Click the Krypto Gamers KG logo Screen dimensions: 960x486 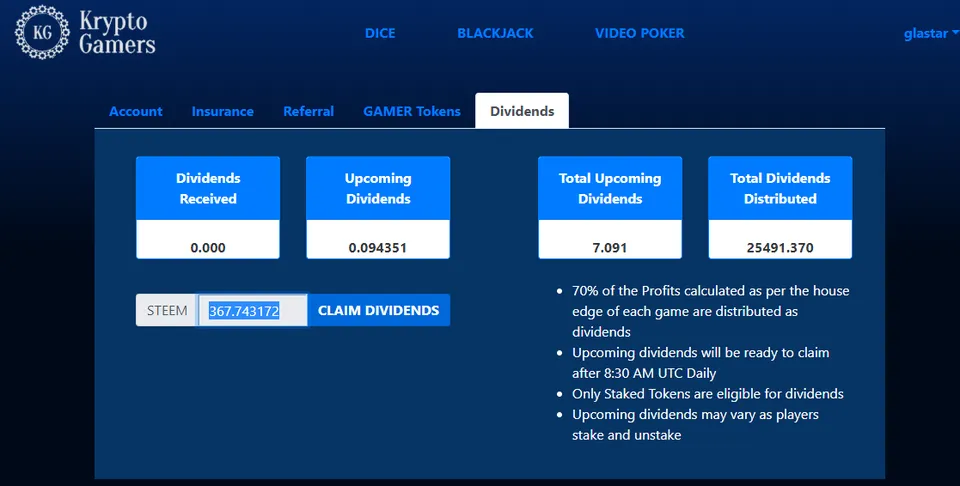tap(42, 32)
